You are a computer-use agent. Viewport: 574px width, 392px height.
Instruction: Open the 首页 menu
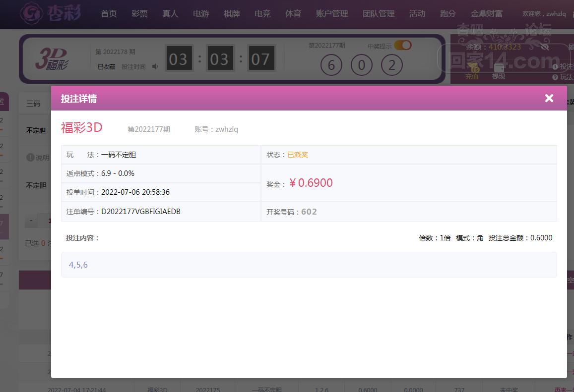109,14
